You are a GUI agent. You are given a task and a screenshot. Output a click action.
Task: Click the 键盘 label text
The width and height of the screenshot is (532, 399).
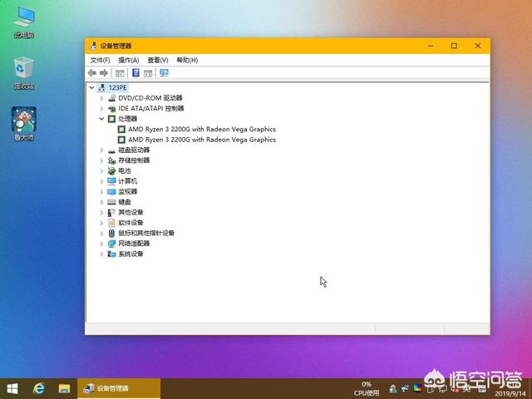(x=125, y=202)
